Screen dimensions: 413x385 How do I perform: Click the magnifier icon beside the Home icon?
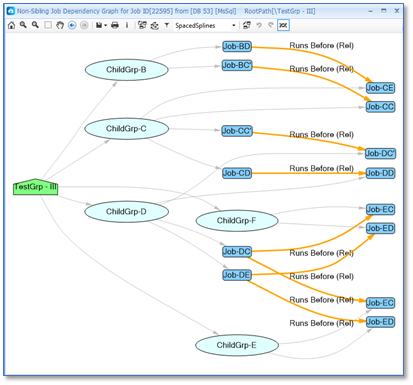point(23,25)
